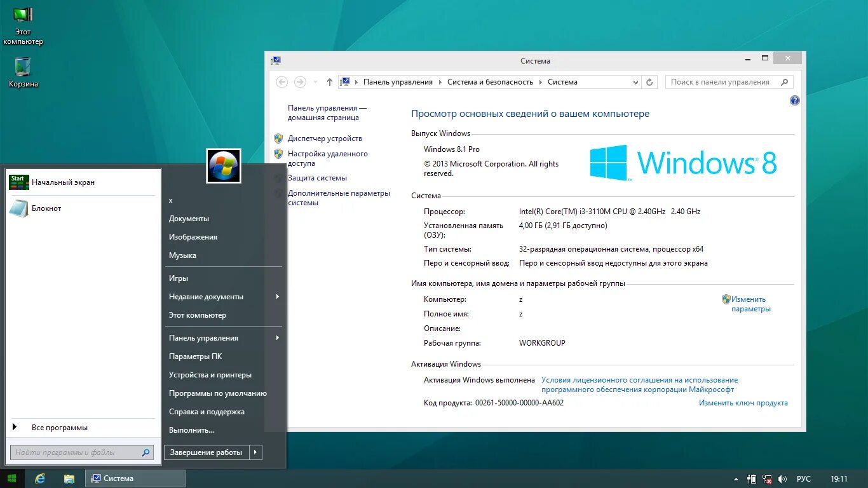The height and width of the screenshot is (488, 868).
Task: Open PC settings from Start menu
Action: pyautogui.click(x=196, y=356)
